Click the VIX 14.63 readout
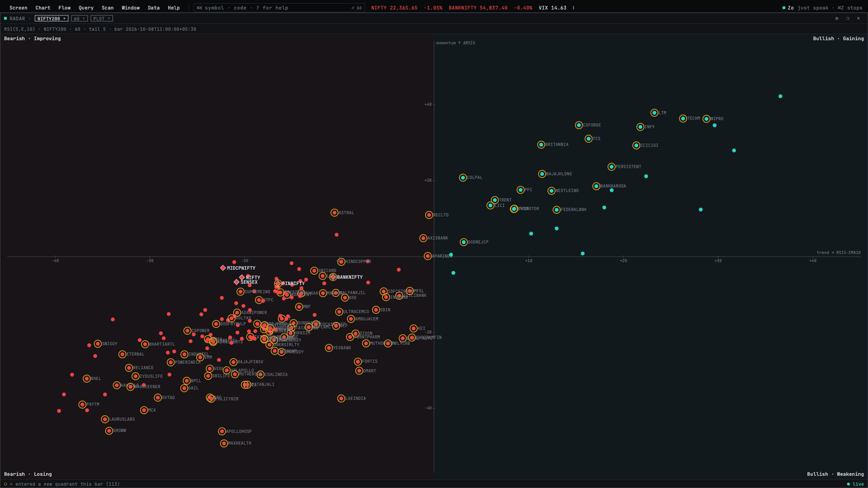The image size is (868, 488). tap(552, 8)
